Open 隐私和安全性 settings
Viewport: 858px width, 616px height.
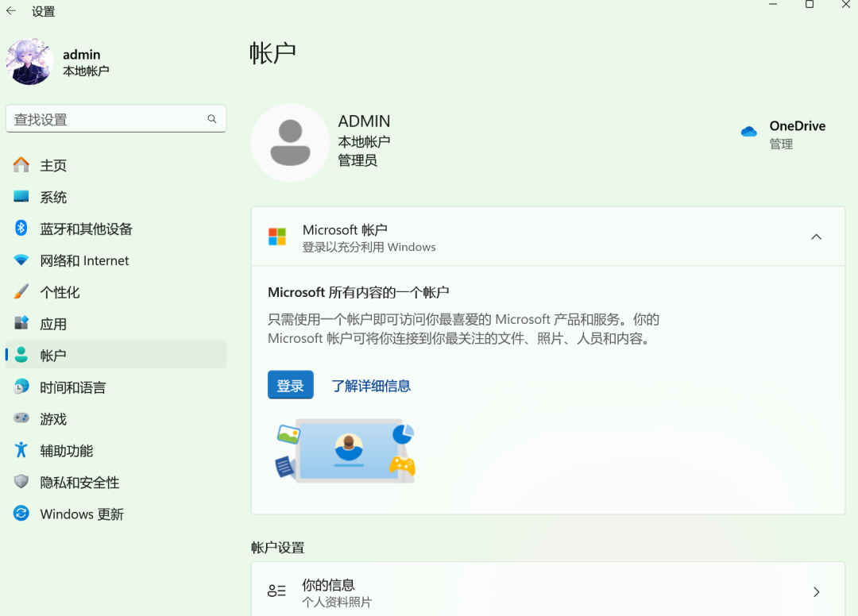coord(115,482)
